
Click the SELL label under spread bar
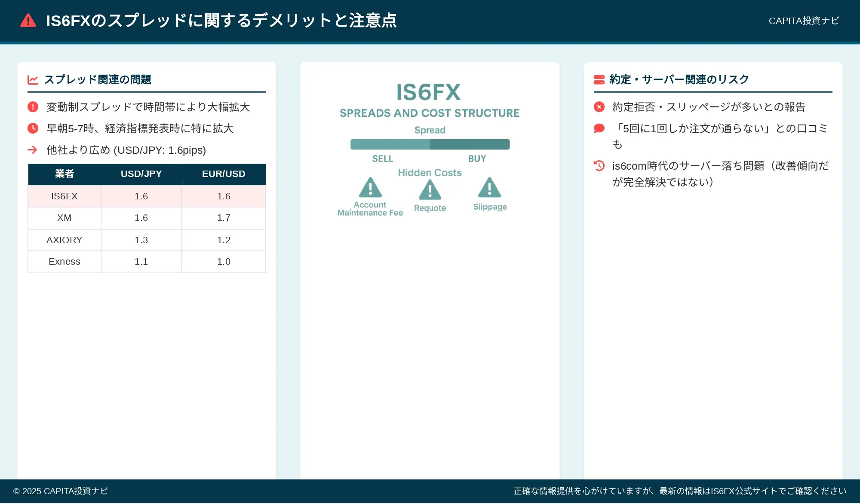point(383,159)
